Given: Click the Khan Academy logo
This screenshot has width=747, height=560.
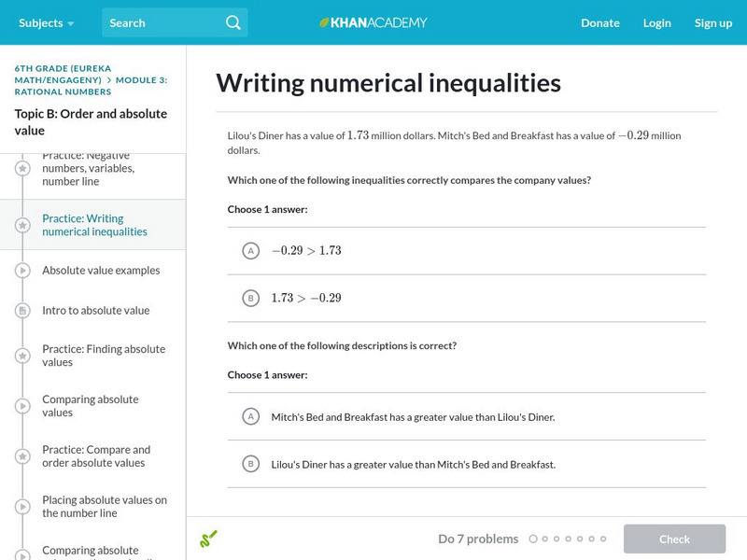Looking at the screenshot, I should 373,22.
